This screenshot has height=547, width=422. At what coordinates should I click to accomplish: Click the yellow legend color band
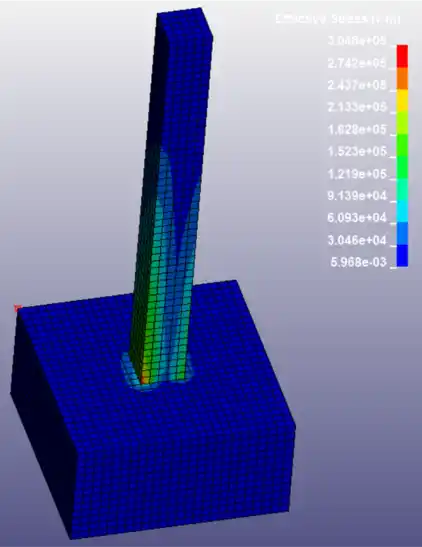tap(402, 101)
